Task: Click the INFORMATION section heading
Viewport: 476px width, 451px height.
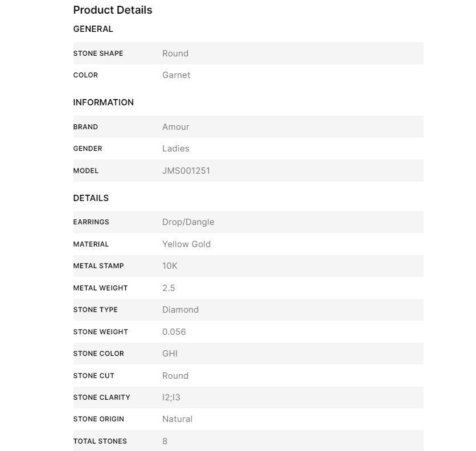Action: (x=104, y=102)
